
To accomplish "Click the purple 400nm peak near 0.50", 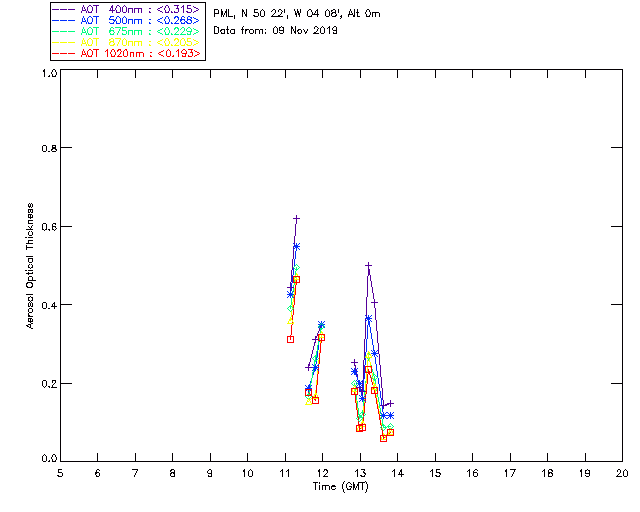I will [x=369, y=266].
